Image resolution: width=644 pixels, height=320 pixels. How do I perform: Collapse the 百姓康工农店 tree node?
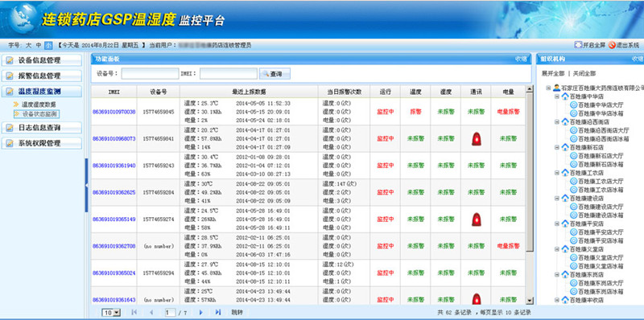[557, 173]
